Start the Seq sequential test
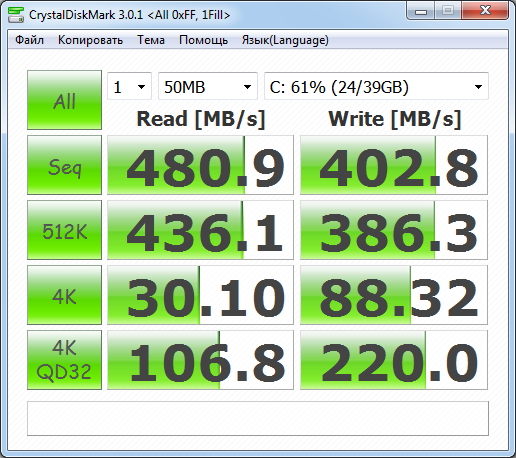 (x=64, y=165)
